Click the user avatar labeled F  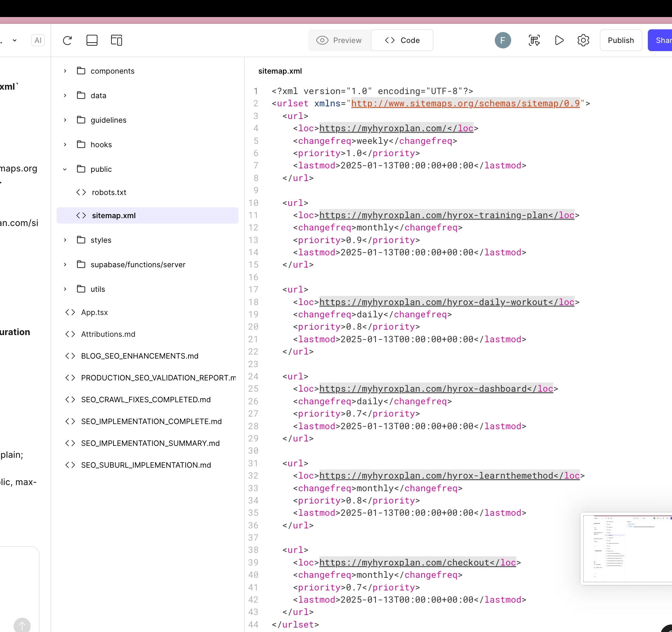[x=503, y=41]
